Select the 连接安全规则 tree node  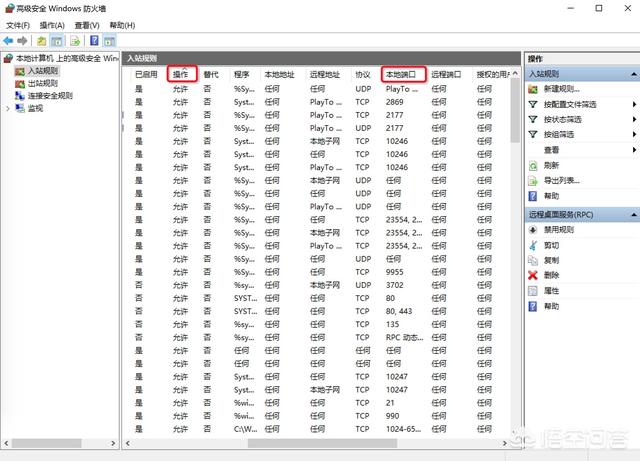point(50,96)
